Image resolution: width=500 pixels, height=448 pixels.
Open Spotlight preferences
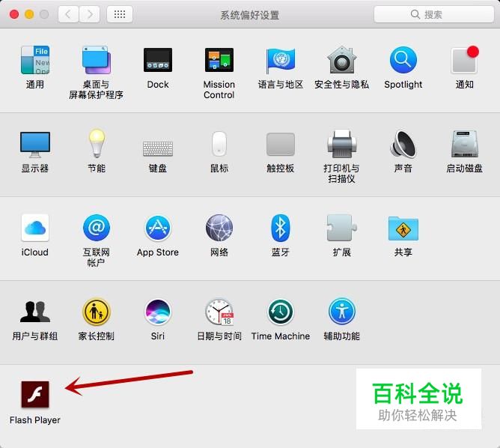coord(403,60)
